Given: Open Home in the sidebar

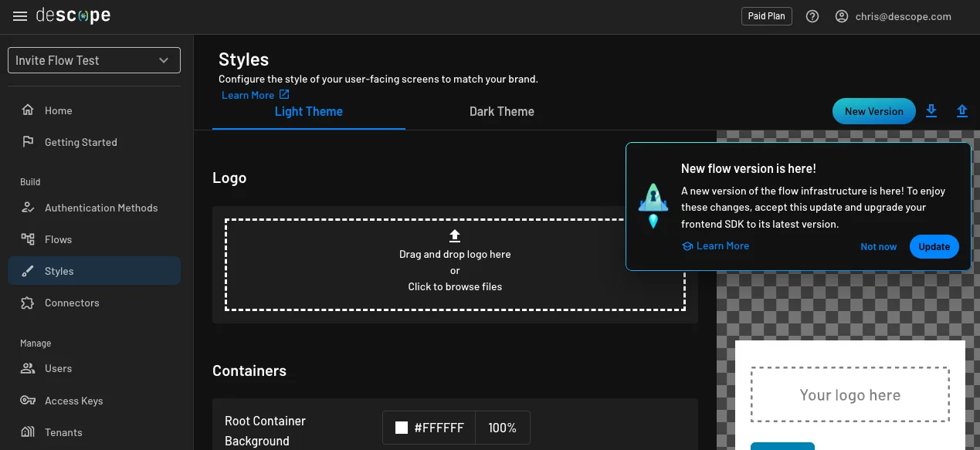Looking at the screenshot, I should click(x=94, y=110).
